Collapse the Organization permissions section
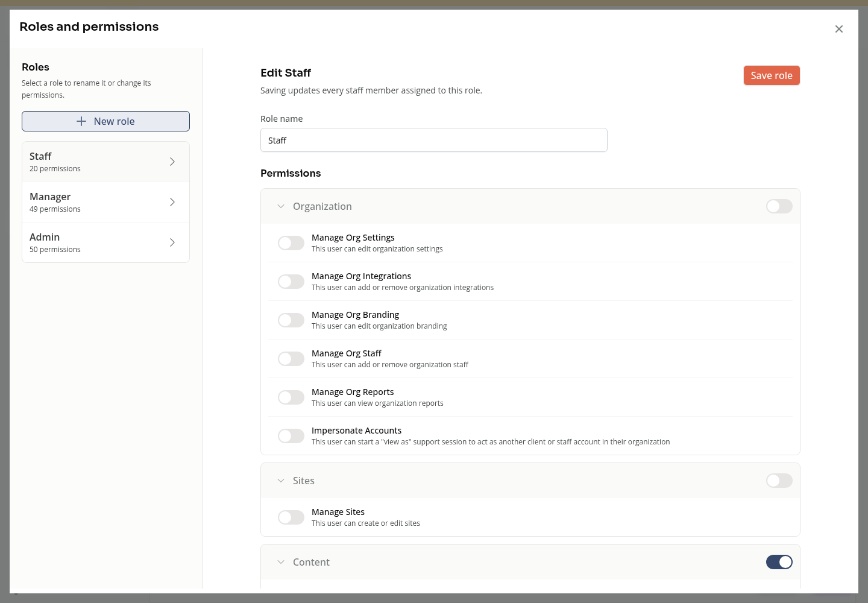This screenshot has width=868, height=603. pyautogui.click(x=281, y=206)
